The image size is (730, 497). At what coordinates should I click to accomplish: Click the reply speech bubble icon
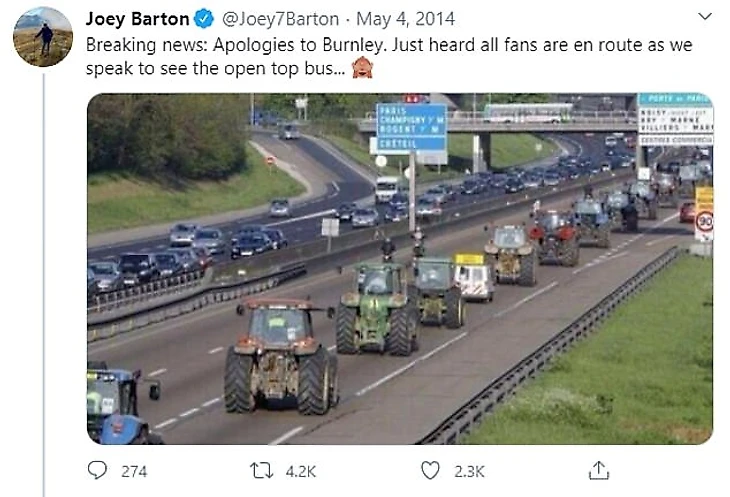pos(97,470)
